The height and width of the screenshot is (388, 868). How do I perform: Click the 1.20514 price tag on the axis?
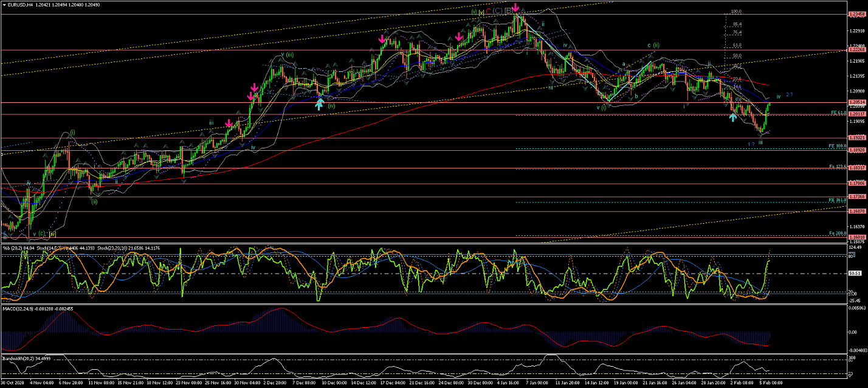856,102
